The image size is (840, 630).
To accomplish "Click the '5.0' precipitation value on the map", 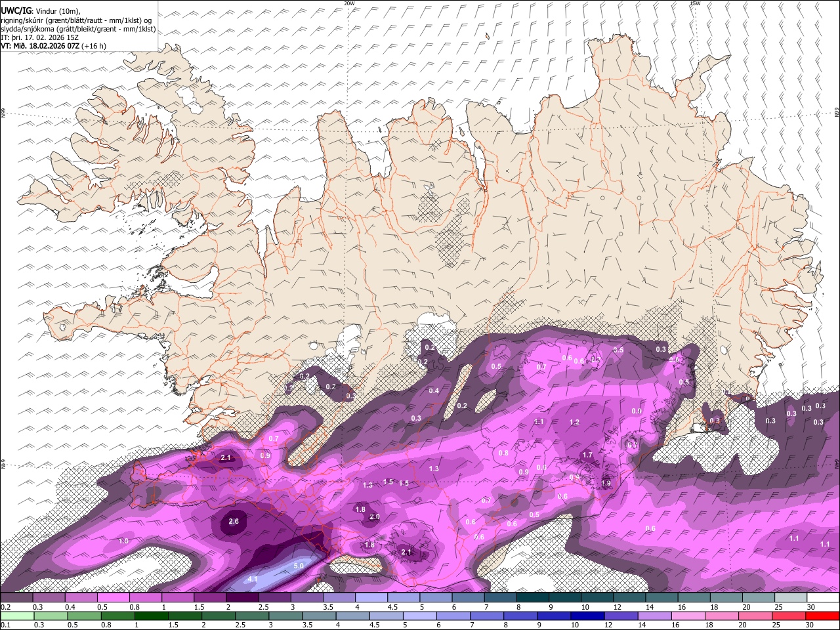I will tap(299, 566).
